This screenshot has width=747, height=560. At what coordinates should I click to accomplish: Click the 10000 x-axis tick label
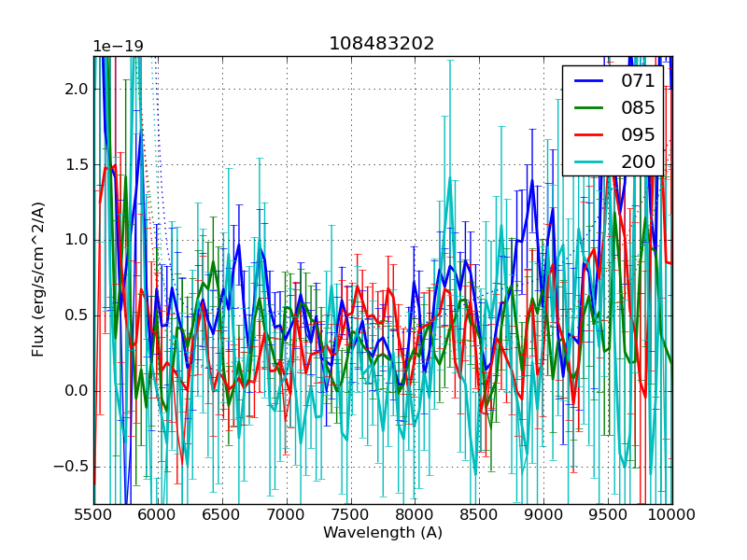(x=672, y=515)
